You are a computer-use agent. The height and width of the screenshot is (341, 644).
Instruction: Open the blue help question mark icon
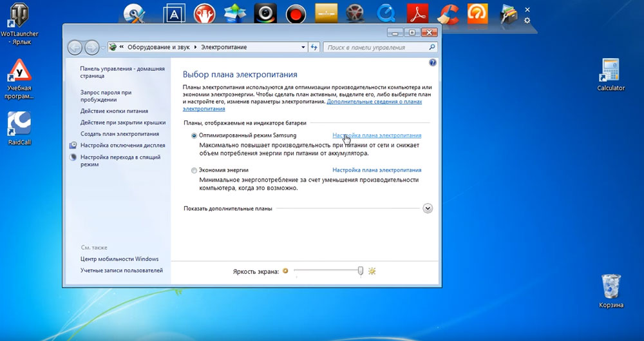click(432, 63)
